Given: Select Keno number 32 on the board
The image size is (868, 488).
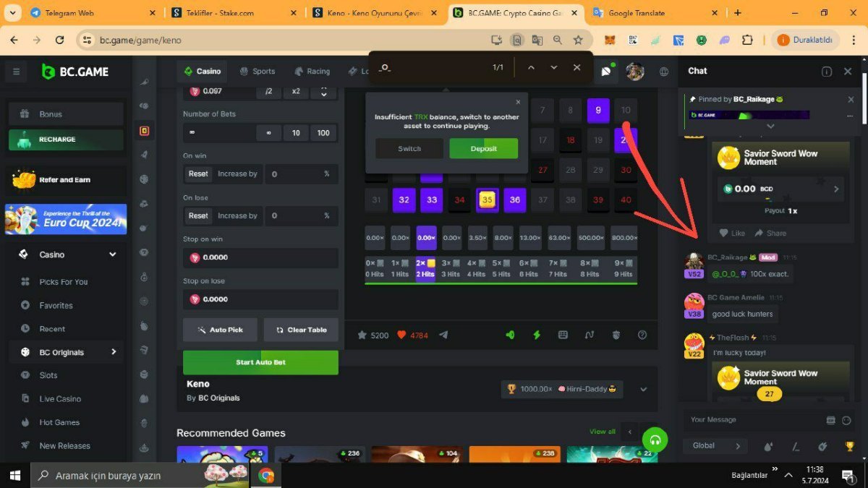Looking at the screenshot, I should pos(404,200).
